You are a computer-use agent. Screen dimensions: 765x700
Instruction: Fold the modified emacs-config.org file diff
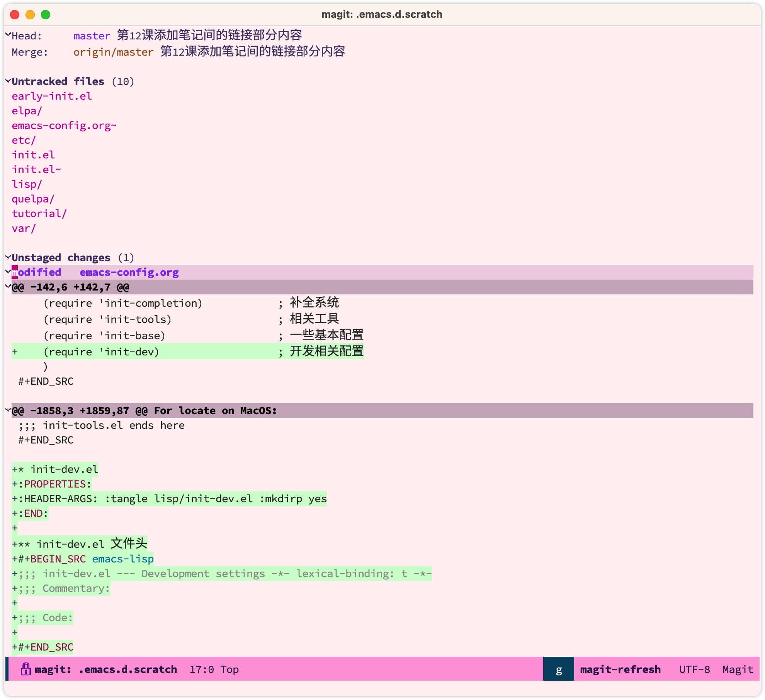point(8,272)
